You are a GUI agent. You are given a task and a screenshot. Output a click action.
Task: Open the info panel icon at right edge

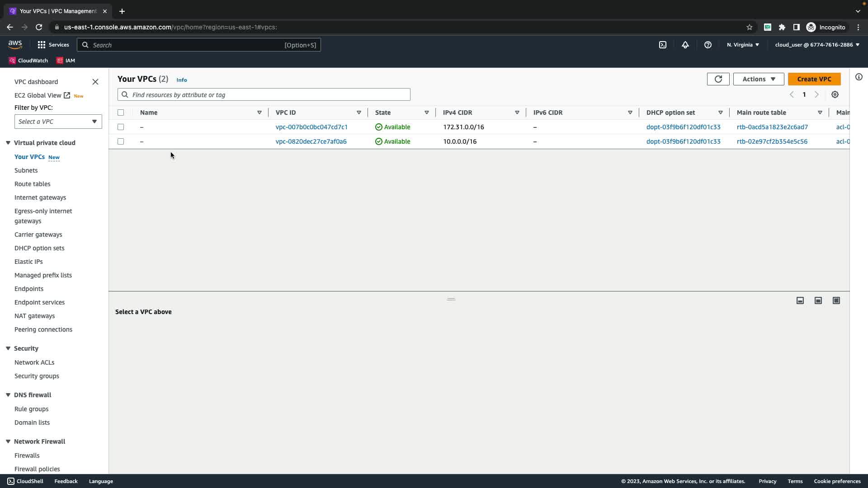coord(859,77)
